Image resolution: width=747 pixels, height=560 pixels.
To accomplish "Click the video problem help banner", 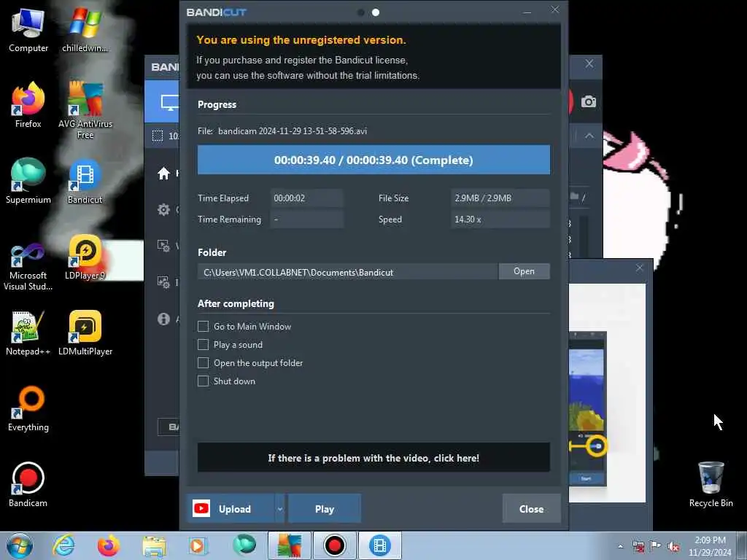I will coord(373,458).
